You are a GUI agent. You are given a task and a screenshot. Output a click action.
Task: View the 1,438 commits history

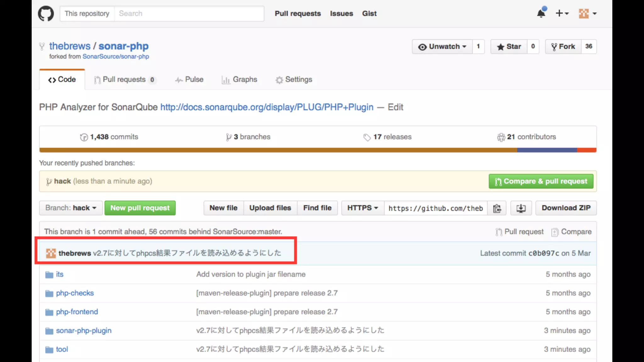(x=109, y=137)
